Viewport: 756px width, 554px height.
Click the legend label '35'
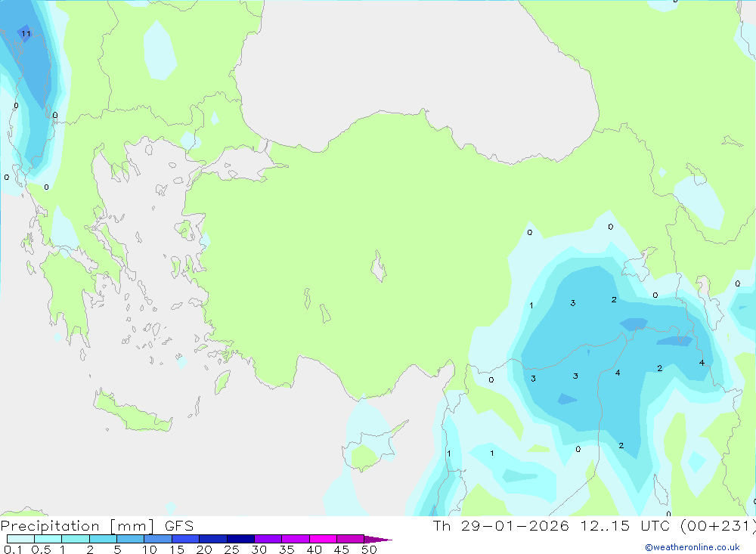coord(287,549)
